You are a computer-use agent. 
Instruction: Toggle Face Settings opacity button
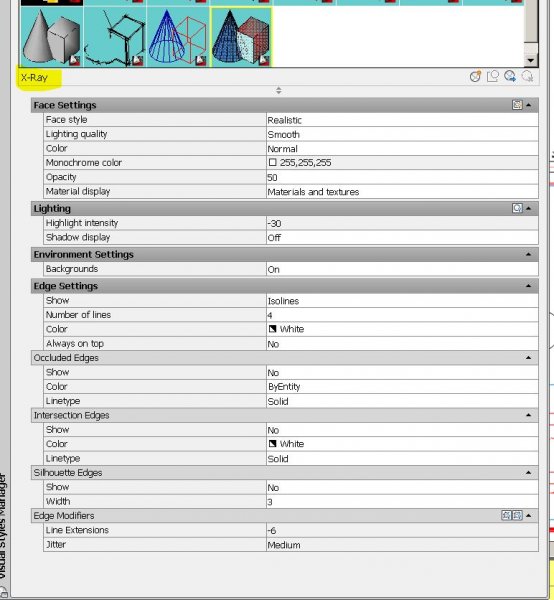point(517,105)
